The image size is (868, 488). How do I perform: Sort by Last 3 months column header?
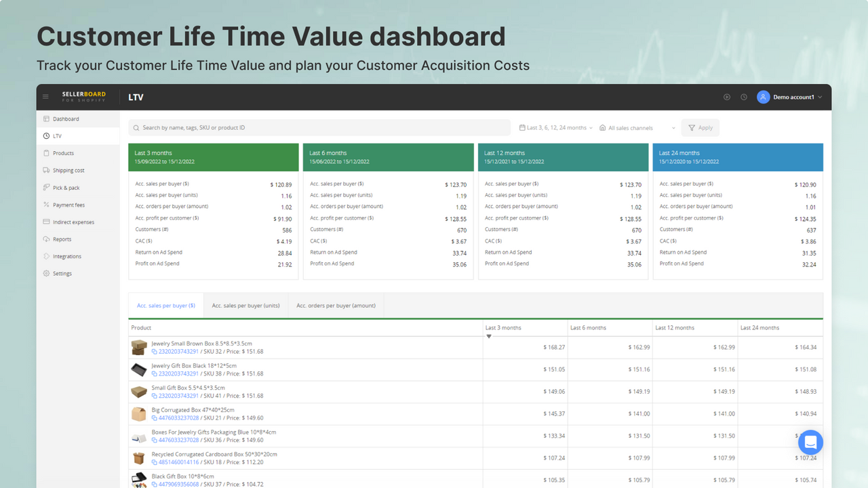tap(525, 328)
